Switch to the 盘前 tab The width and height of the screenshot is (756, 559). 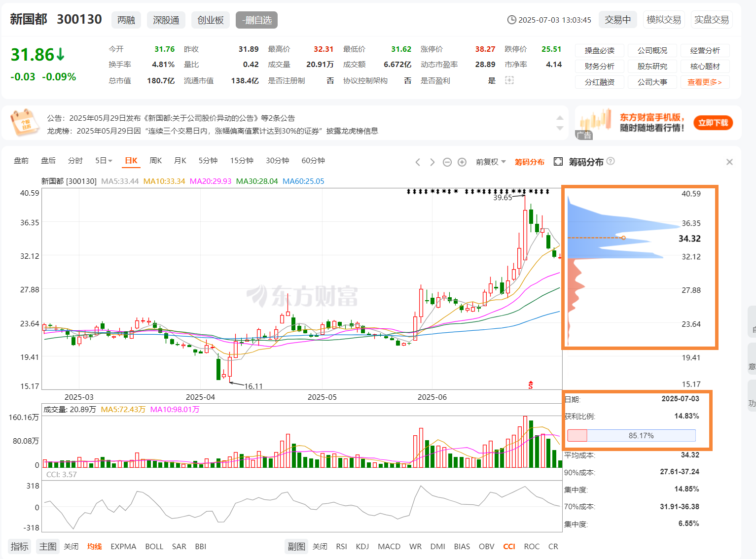(x=21, y=161)
